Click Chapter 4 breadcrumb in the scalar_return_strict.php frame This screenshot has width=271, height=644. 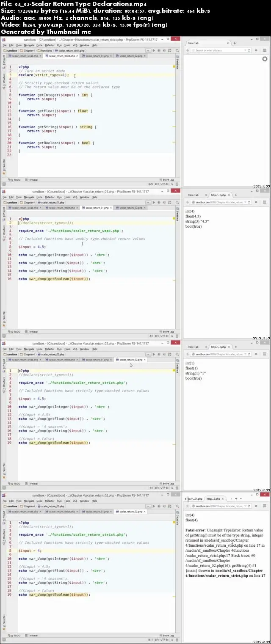[x=28, y=50]
